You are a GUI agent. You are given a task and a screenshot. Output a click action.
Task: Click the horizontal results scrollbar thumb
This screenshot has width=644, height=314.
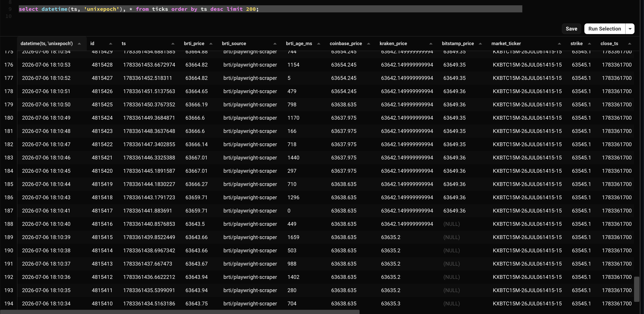click(180, 312)
